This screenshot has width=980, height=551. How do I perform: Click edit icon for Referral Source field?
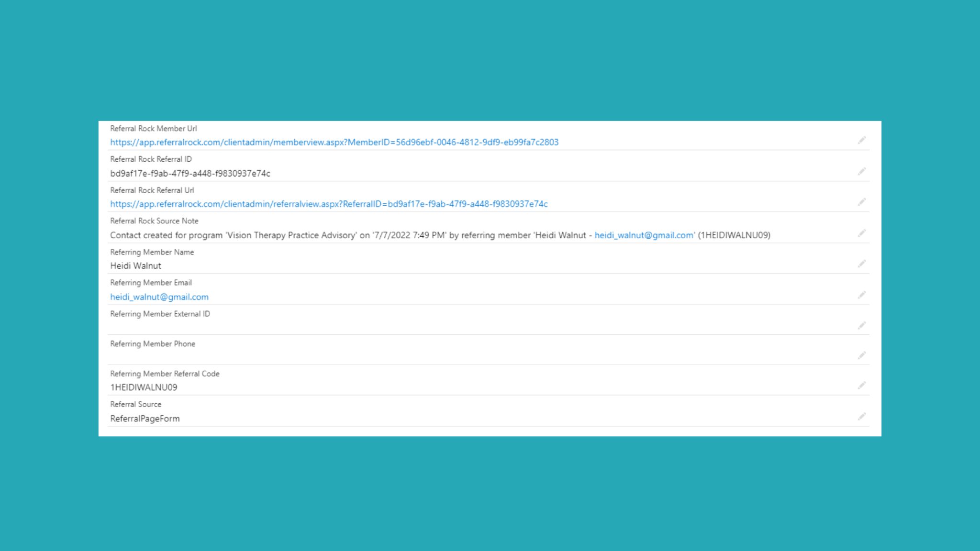pyautogui.click(x=861, y=416)
